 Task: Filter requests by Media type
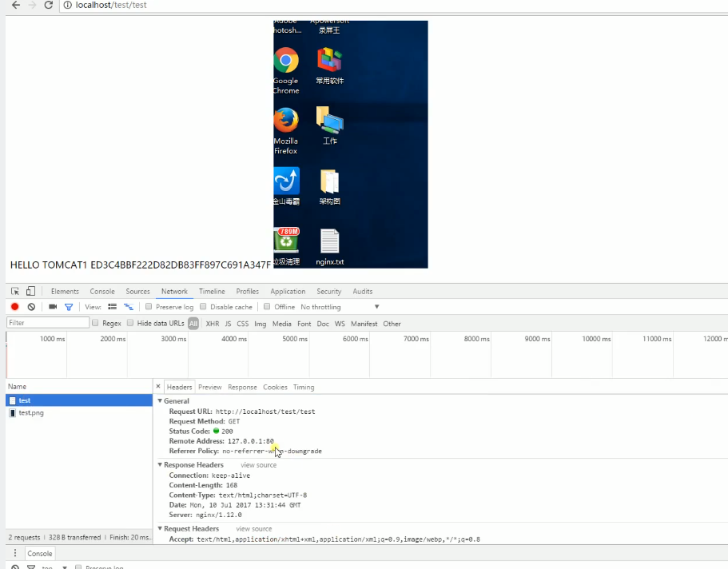coord(282,324)
